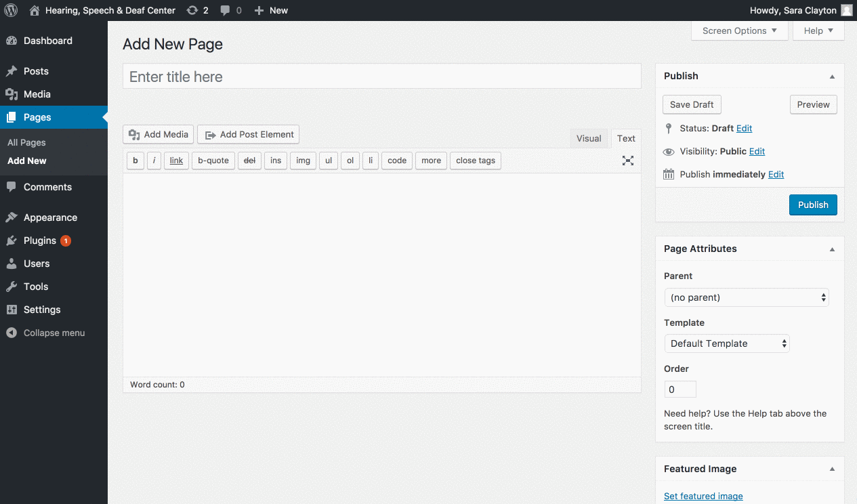Open the WordPress logo menu
Screen dimensions: 857x504
[x=11, y=10]
